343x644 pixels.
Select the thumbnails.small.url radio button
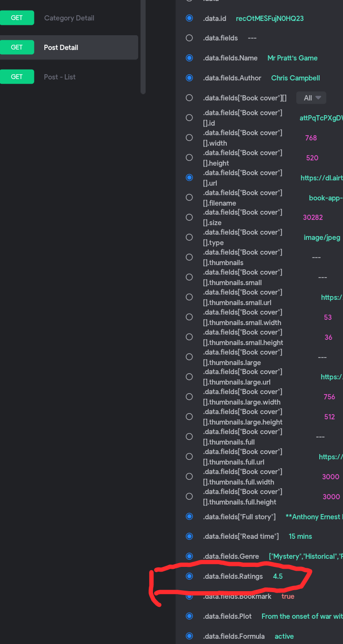pyautogui.click(x=189, y=297)
